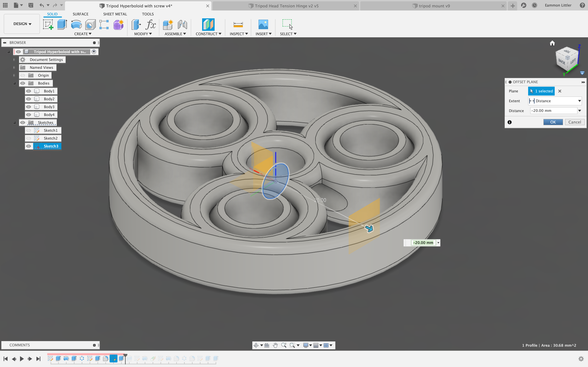The image size is (588, 367).
Task: Click the Press Pull icon in Modify
Action: (x=136, y=25)
